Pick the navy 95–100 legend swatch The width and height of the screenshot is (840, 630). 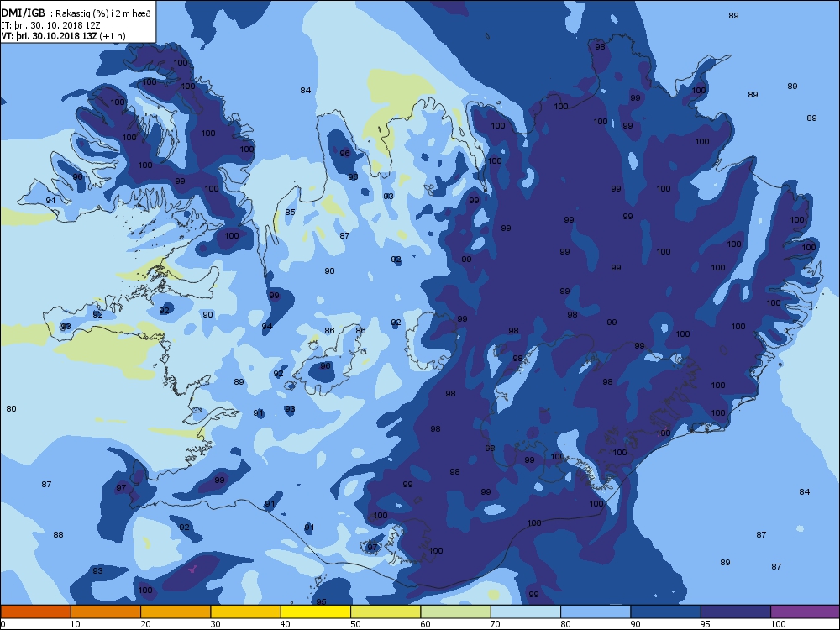(x=736, y=612)
